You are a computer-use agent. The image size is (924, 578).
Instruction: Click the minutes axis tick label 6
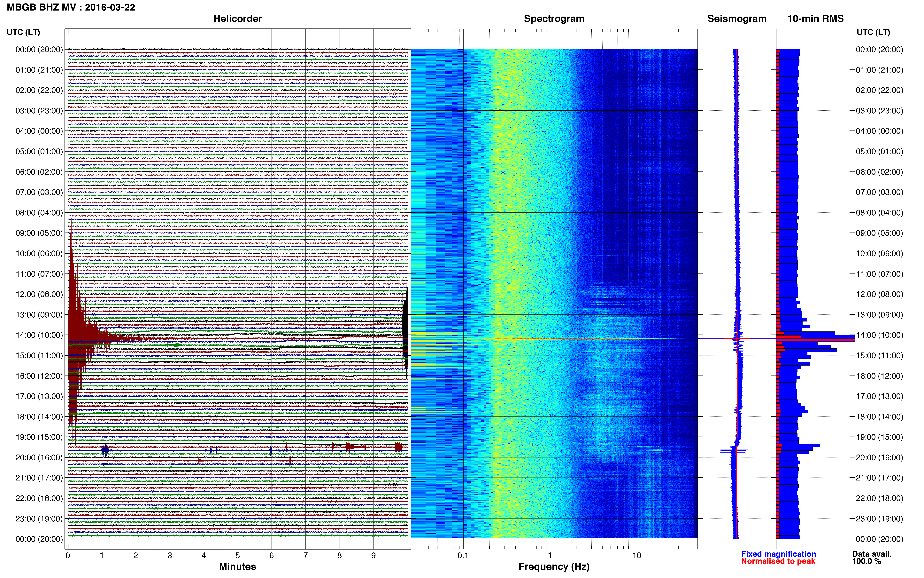tap(272, 556)
